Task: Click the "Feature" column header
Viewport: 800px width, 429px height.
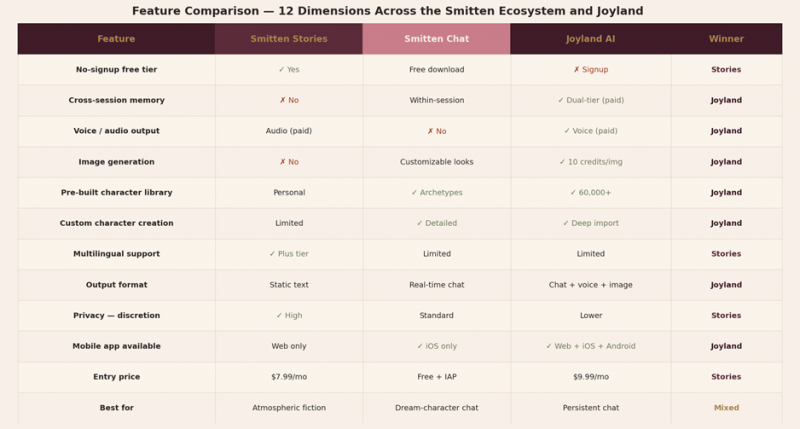Action: [116, 39]
